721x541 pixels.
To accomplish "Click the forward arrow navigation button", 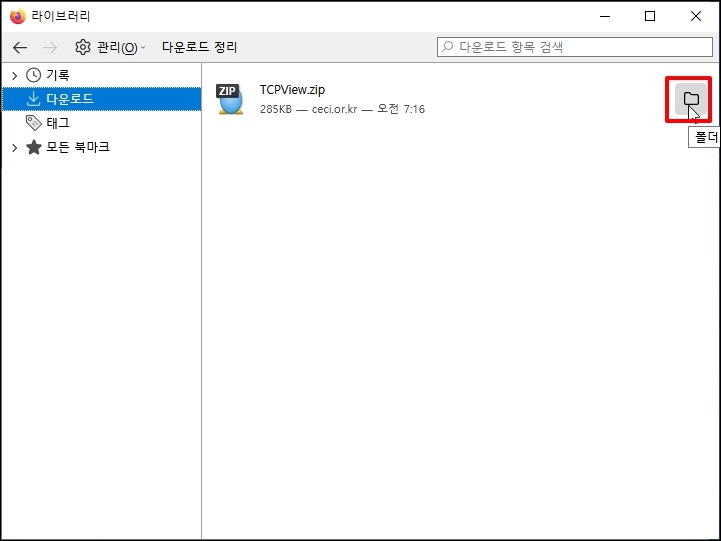I will (50, 47).
